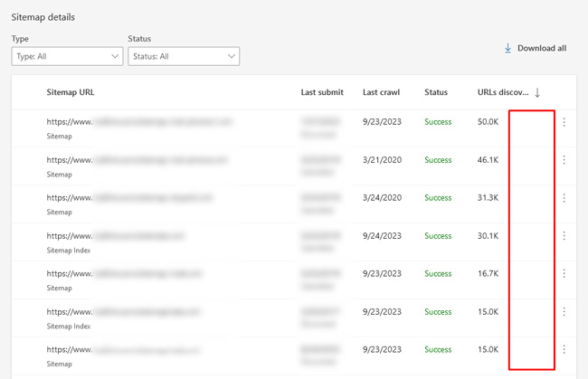
Task: Open the three-dot menu for the 30.1K row
Action: pyautogui.click(x=564, y=236)
